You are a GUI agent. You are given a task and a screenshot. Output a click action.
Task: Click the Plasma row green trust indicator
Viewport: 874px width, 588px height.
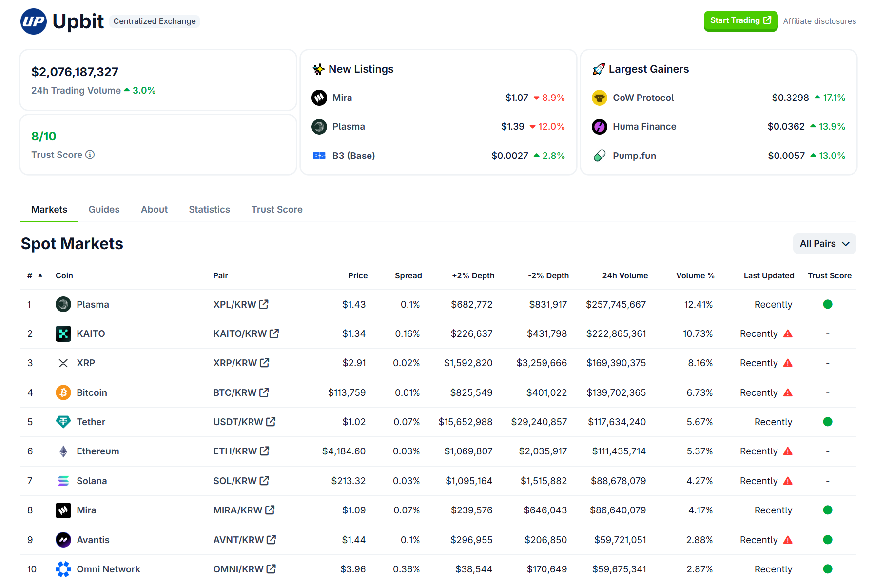pyautogui.click(x=827, y=304)
